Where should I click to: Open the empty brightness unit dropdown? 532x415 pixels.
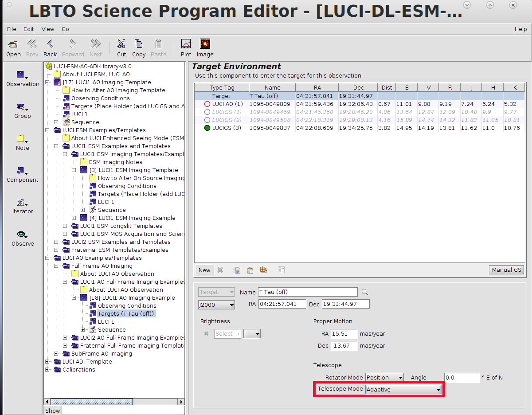[252, 333]
